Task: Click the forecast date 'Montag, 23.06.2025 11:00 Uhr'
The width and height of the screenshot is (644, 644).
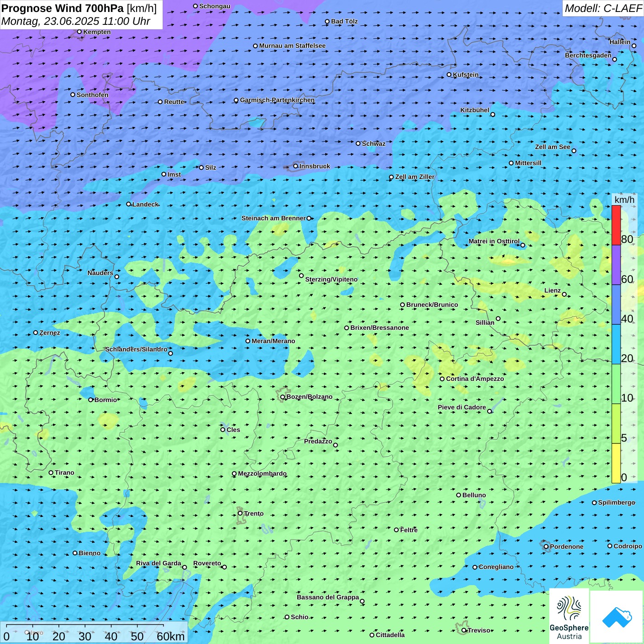Action: coord(76,21)
